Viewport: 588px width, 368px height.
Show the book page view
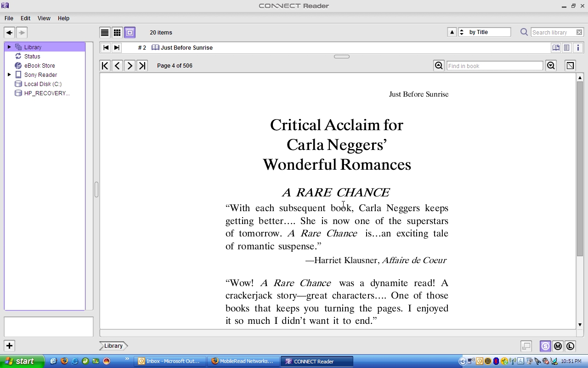click(556, 47)
